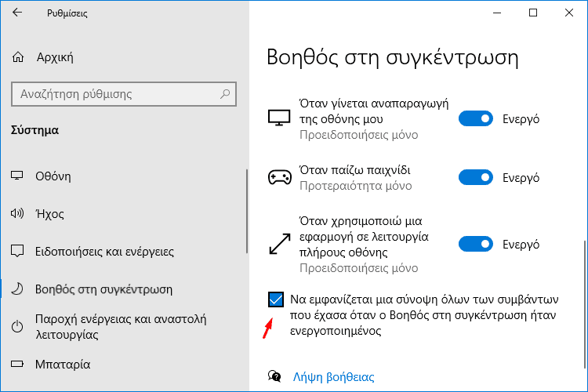Screen dimensions: 588x392
Task: Select the Οθόνη monitor icon
Action: (x=17, y=176)
